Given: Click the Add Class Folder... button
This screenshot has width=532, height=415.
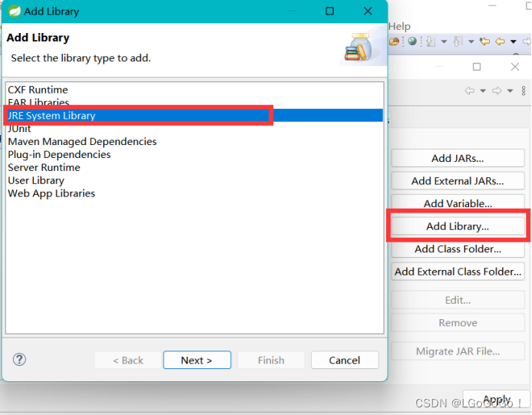Looking at the screenshot, I should click(458, 249).
